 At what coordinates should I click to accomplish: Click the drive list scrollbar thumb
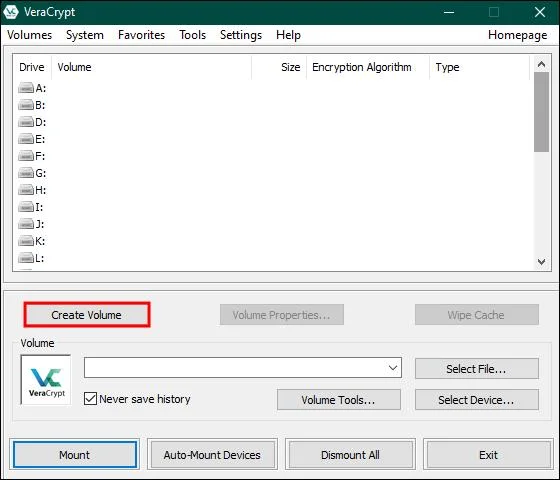point(541,112)
